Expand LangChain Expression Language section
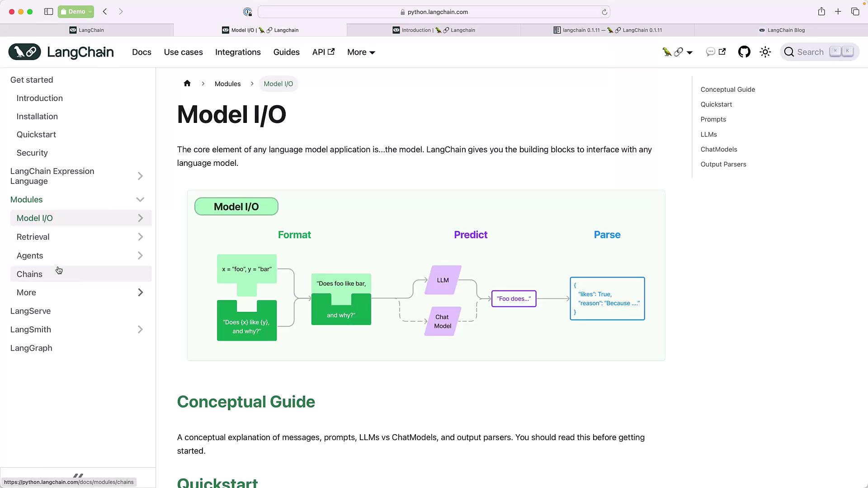This screenshot has height=488, width=868. click(140, 176)
